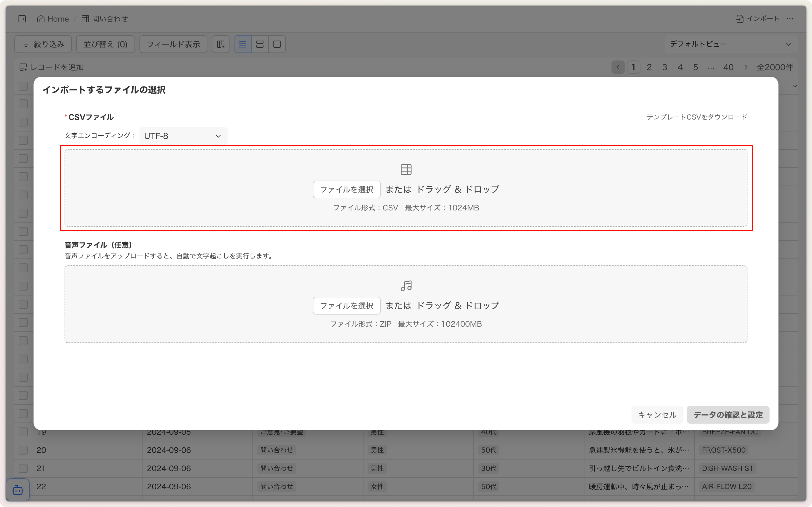Switch to compact list view icon
This screenshot has width=812, height=507.
click(x=242, y=44)
